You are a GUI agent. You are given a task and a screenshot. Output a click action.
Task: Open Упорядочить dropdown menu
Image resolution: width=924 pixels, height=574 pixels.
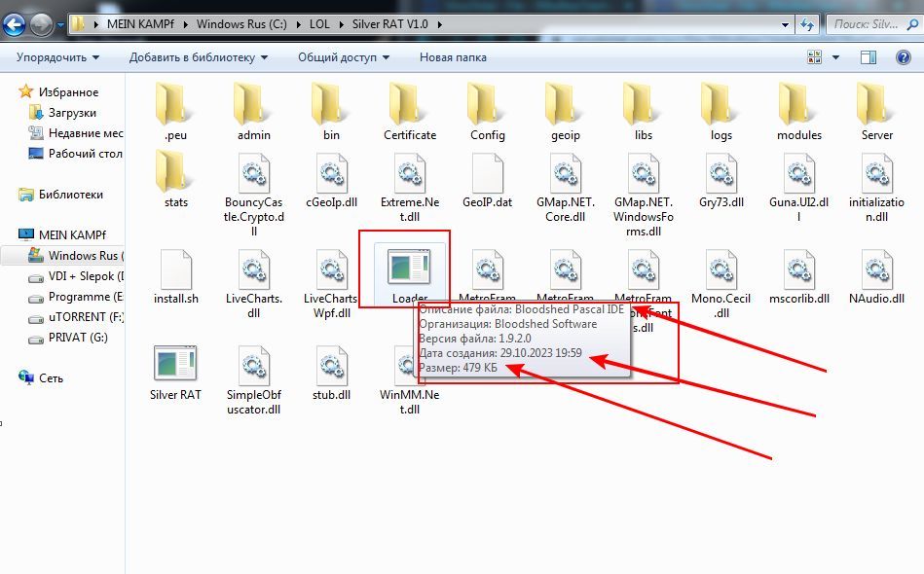[57, 57]
